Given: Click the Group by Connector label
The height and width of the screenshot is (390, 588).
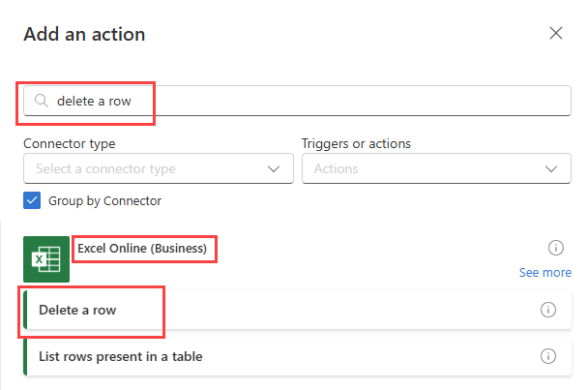Looking at the screenshot, I should (104, 201).
